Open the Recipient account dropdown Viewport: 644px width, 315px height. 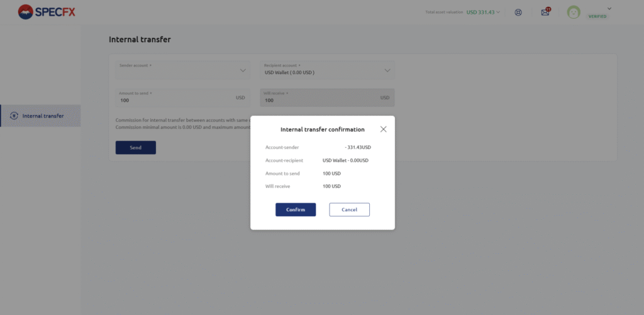point(327,70)
